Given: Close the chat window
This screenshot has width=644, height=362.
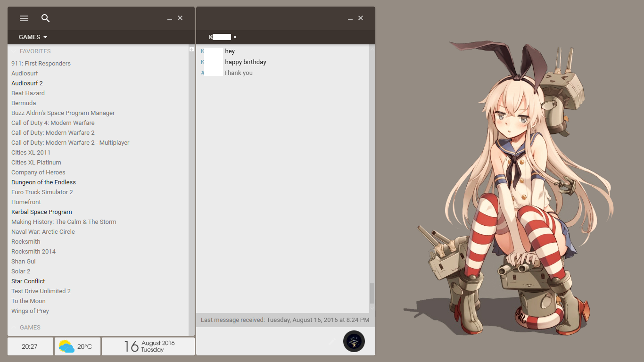Looking at the screenshot, I should pyautogui.click(x=361, y=18).
